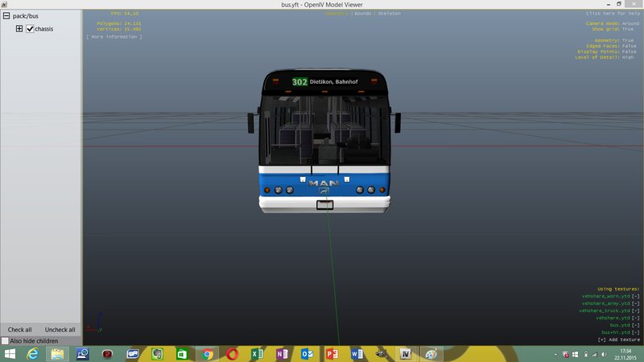The width and height of the screenshot is (644, 362).
Task: Click the Vertices count text
Action: pyautogui.click(x=118, y=29)
